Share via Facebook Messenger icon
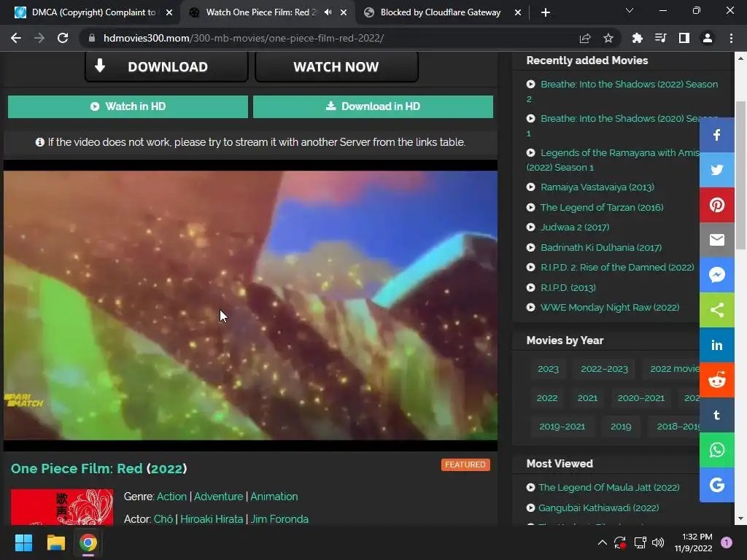 coord(716,275)
